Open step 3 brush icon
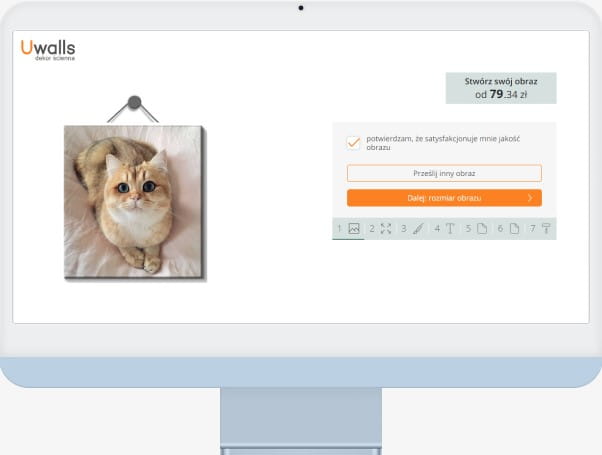The height and width of the screenshot is (455, 602). click(x=418, y=229)
